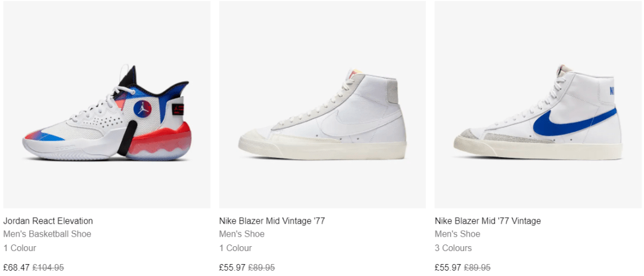Click Men's Shoe under Blazer Mid Vintage '77
Screen dimensions: 644x276
pyautogui.click(x=242, y=234)
